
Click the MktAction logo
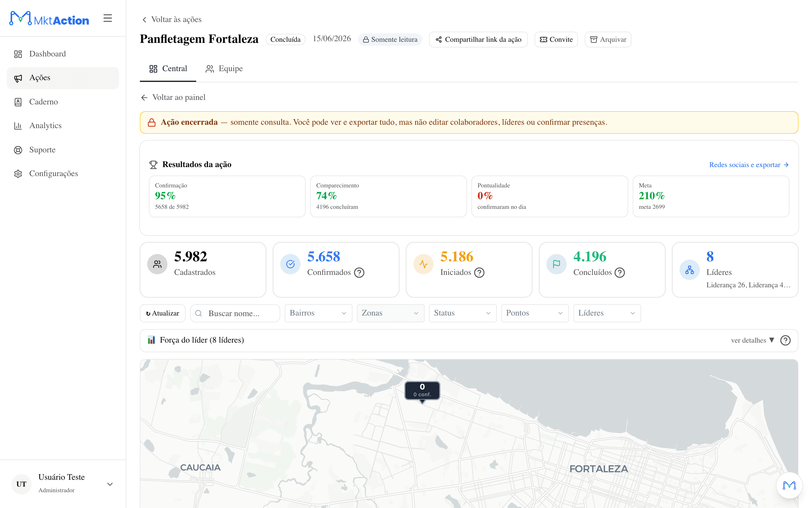[x=49, y=18]
